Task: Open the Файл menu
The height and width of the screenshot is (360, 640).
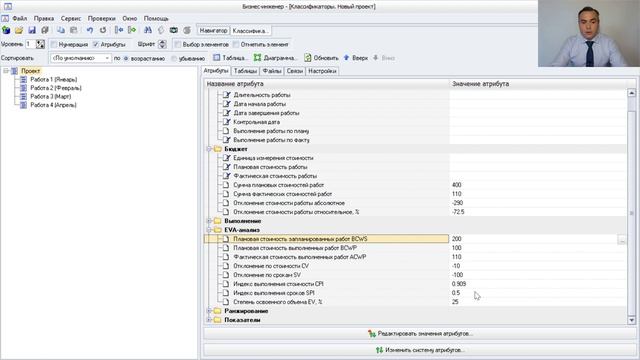Action: click(x=20, y=18)
